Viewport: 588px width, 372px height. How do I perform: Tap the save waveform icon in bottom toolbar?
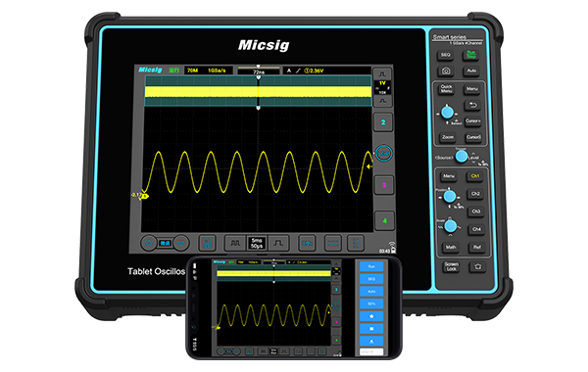point(207,243)
